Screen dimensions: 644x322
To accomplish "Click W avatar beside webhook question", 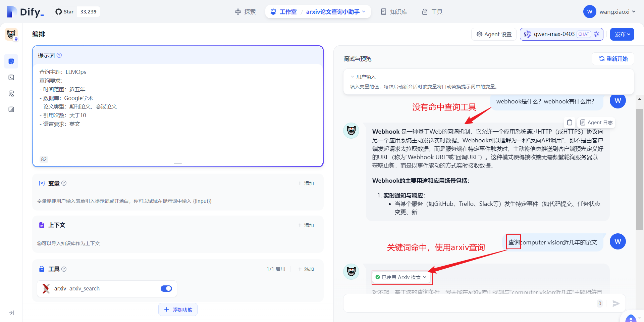I will pos(618,100).
